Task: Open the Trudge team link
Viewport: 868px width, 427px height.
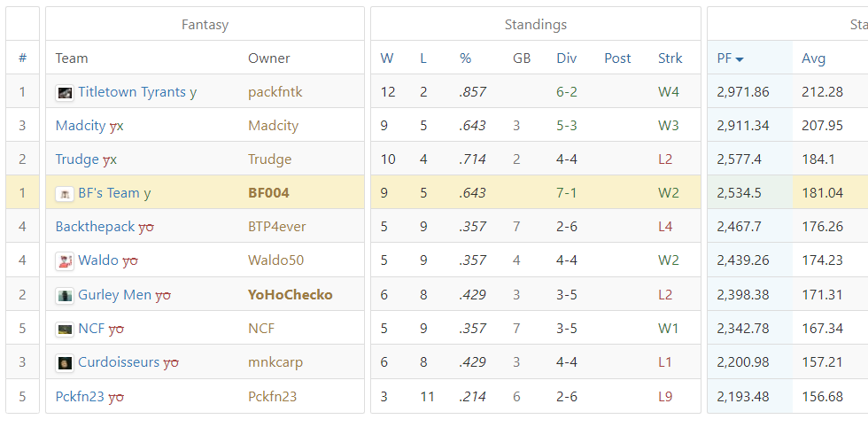Action: tap(77, 159)
